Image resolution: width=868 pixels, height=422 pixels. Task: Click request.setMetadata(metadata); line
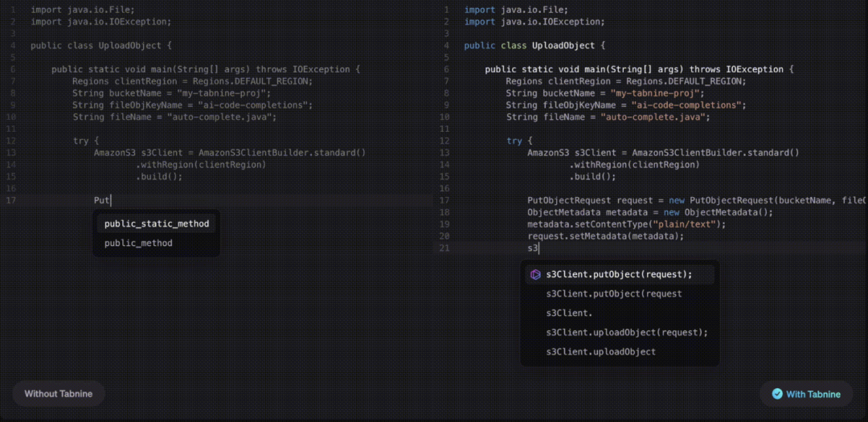606,236
